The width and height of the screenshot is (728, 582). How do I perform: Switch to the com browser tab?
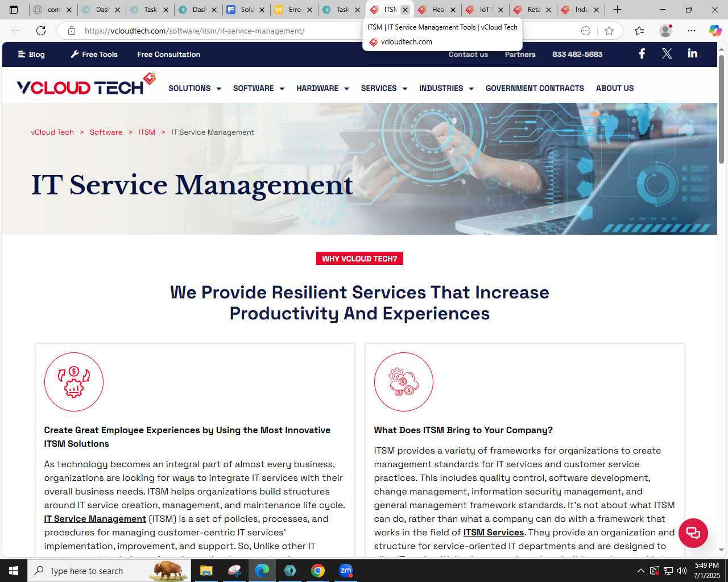click(53, 10)
